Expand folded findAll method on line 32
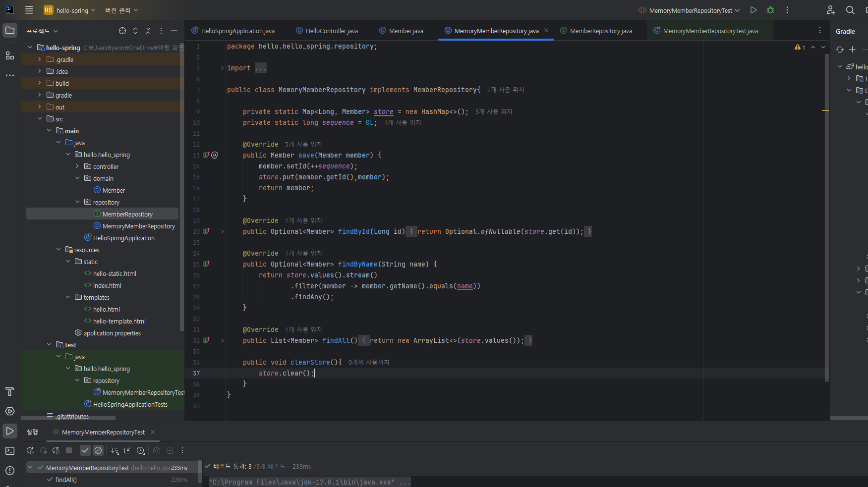The width and height of the screenshot is (868, 487). pos(222,340)
